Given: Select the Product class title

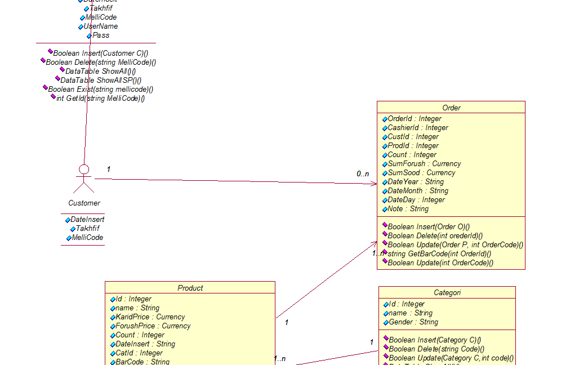Looking at the screenshot, I should [190, 288].
